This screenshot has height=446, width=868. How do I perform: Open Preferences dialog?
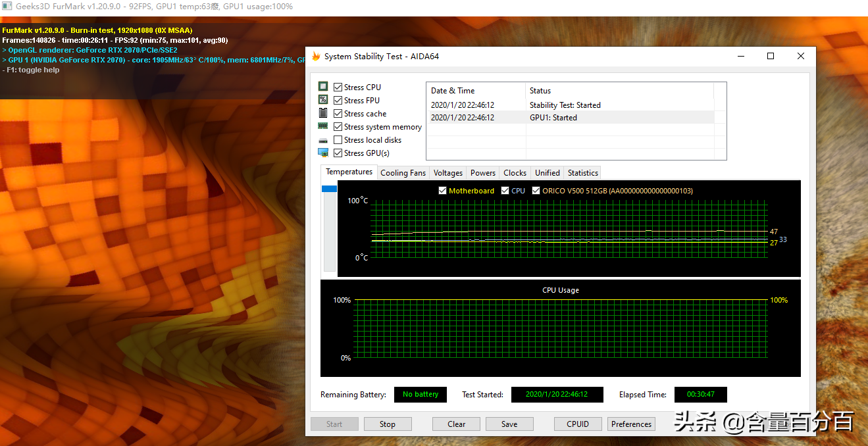point(631,424)
